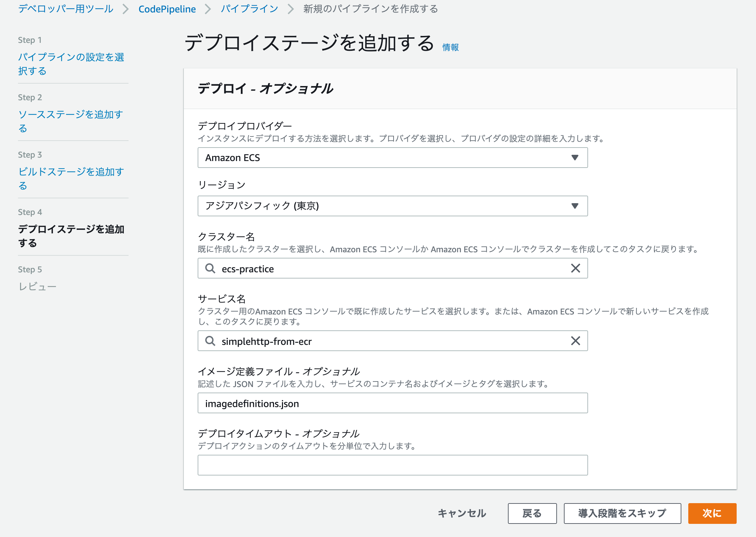
Task: Click the imagedefinitions.json input field
Action: [x=393, y=403]
